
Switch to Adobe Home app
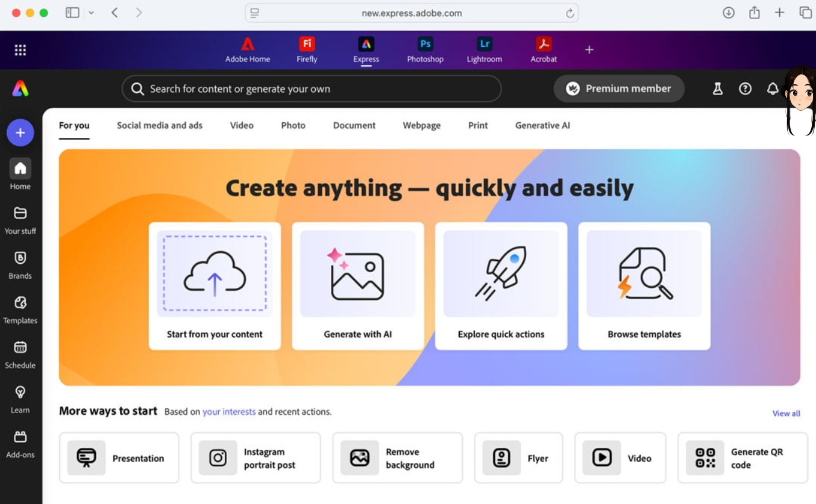[248, 51]
